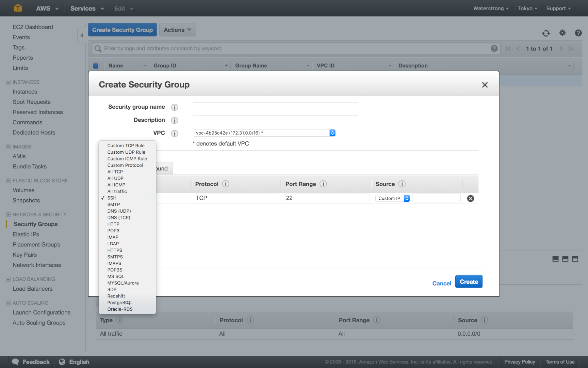The height and width of the screenshot is (368, 588).
Task: Open the Support menu
Action: coord(558,9)
